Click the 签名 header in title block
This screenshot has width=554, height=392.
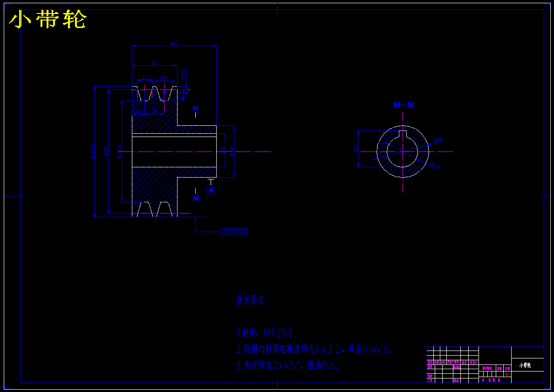[464, 363]
